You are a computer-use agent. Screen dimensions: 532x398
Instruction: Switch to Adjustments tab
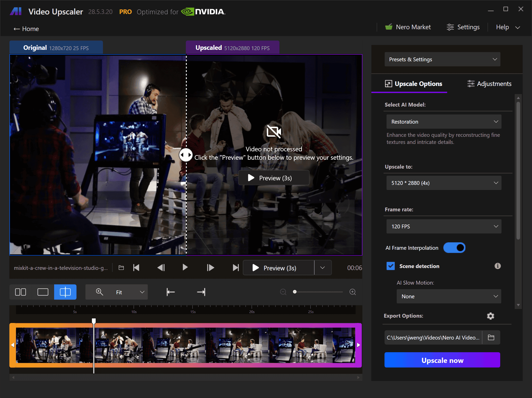[489, 84]
